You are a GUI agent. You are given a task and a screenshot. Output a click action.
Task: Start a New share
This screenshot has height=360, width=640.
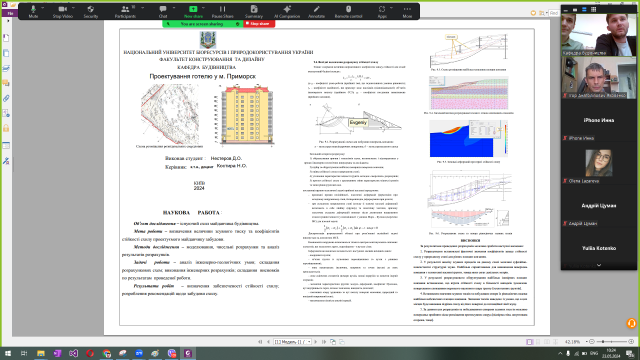pos(193,11)
